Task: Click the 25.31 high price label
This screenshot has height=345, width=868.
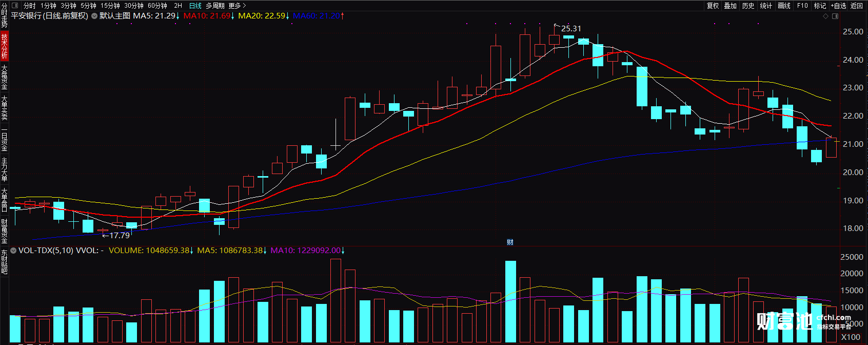Action: [571, 29]
